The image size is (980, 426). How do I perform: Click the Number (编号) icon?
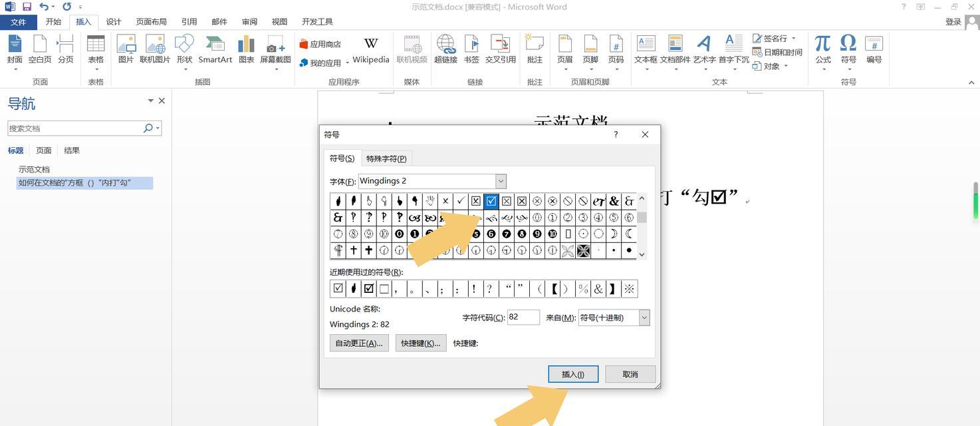[x=874, y=45]
